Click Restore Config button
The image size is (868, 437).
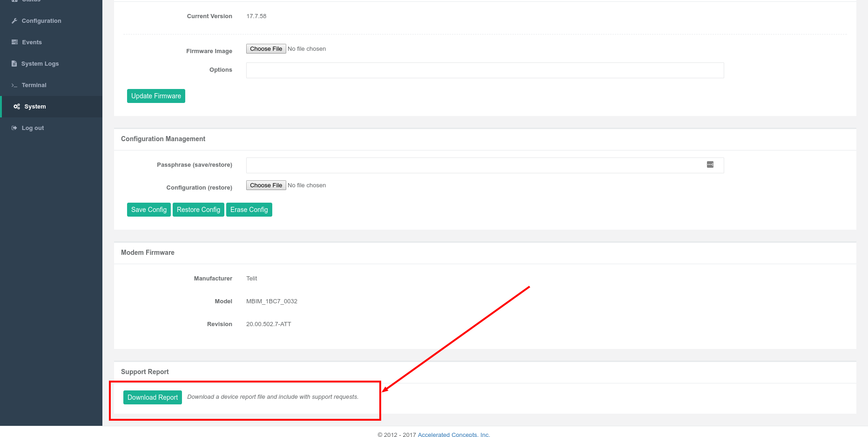point(198,210)
